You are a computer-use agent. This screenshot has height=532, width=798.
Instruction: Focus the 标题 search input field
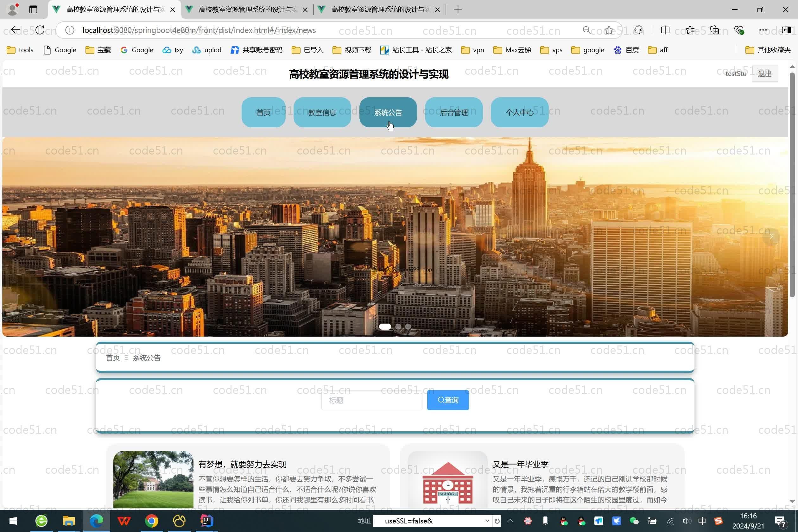coord(372,400)
